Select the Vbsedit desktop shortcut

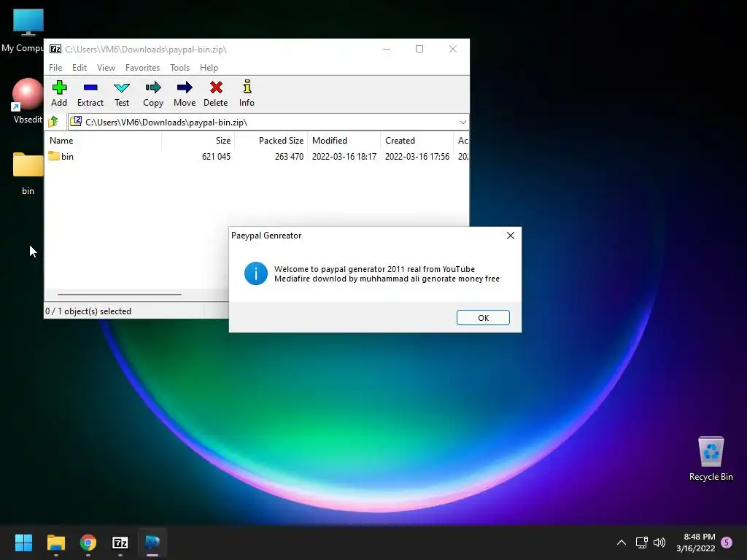27,101
